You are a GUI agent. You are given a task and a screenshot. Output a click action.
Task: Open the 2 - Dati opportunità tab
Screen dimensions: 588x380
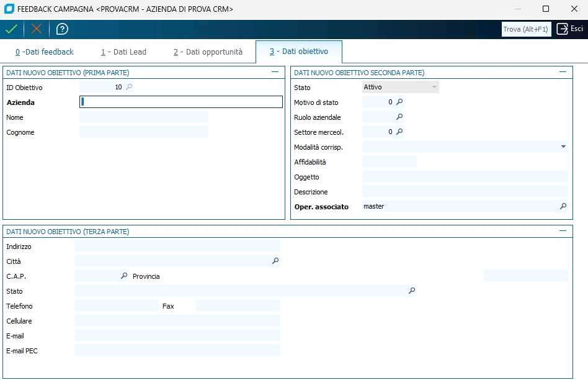tap(208, 52)
